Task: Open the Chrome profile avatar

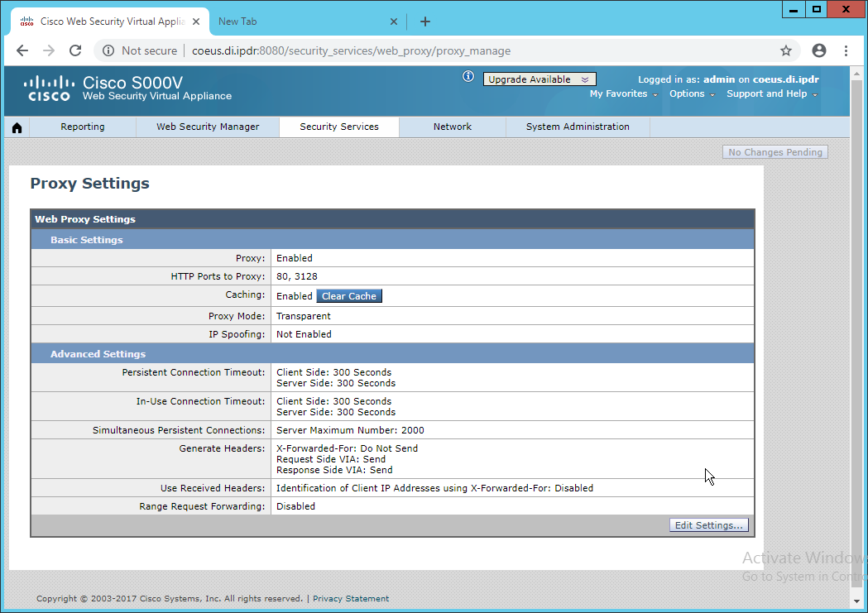Action: click(818, 51)
